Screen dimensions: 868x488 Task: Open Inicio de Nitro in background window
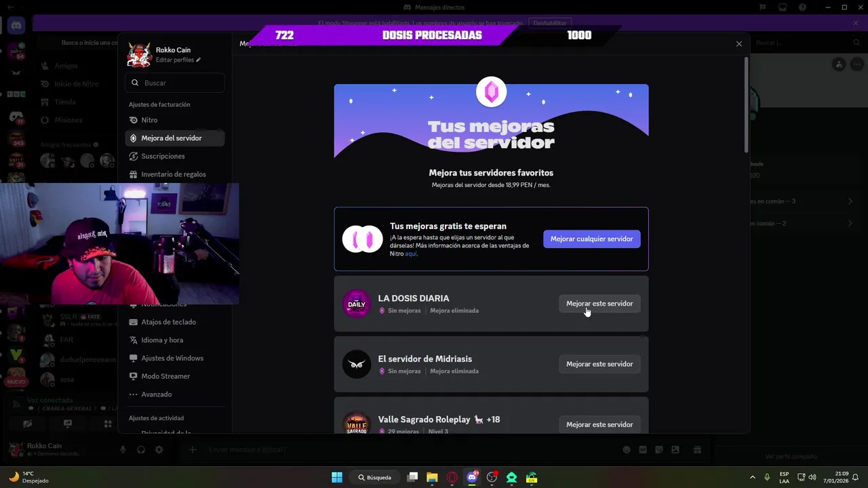76,84
